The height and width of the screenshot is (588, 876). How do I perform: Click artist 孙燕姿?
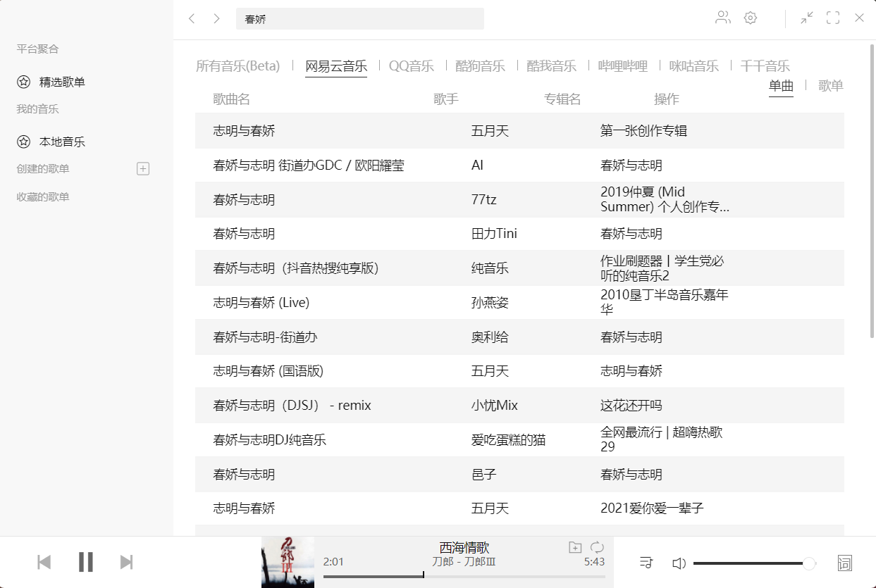pos(490,303)
